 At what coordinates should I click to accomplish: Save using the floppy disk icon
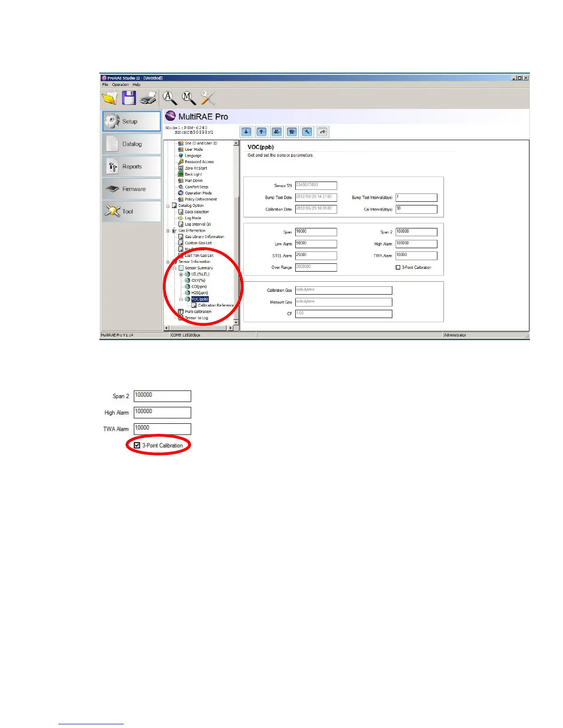[x=128, y=98]
